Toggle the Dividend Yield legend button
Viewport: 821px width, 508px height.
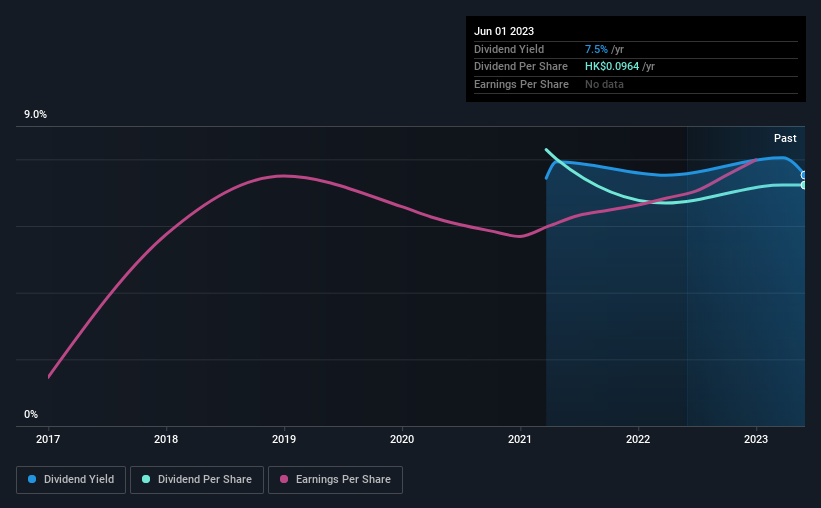point(71,480)
